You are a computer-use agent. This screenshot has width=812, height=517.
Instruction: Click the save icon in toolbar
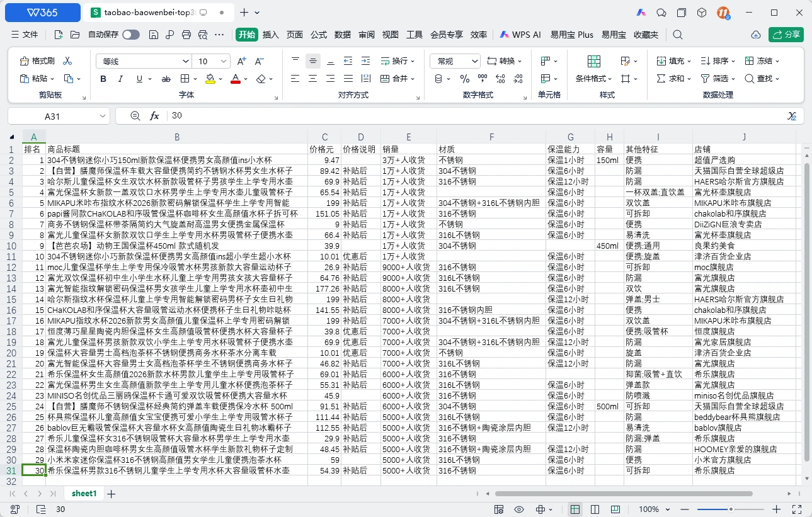pos(153,35)
